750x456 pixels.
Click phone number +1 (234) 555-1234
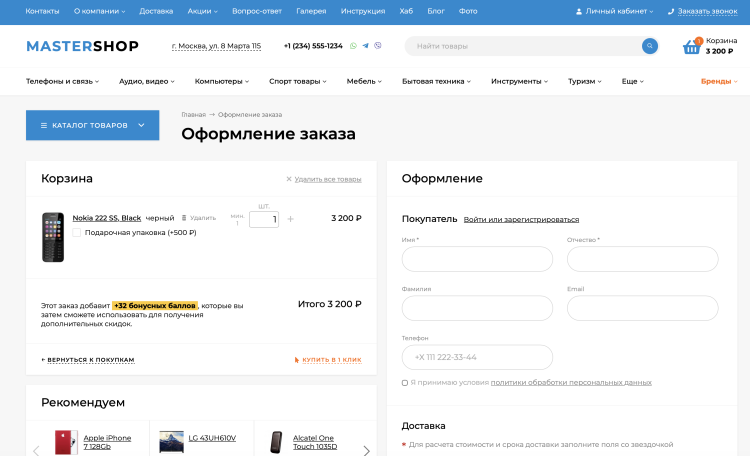313,46
